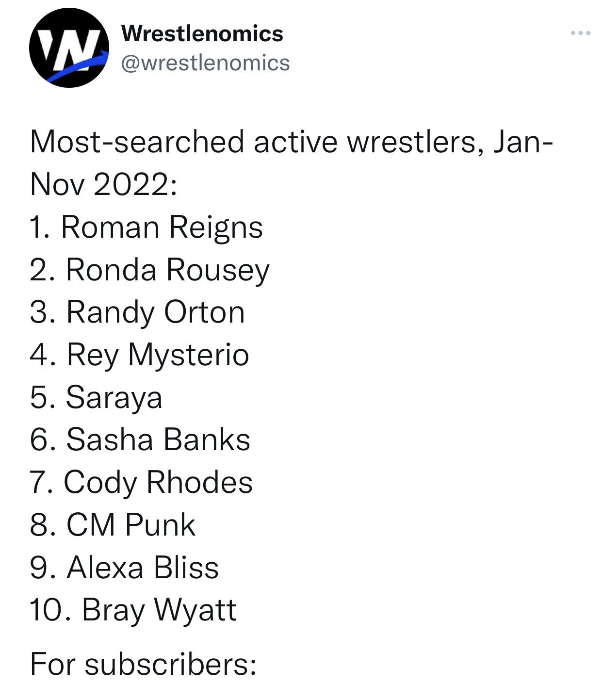Select the words "Most-searched" in the tweet

(137, 142)
